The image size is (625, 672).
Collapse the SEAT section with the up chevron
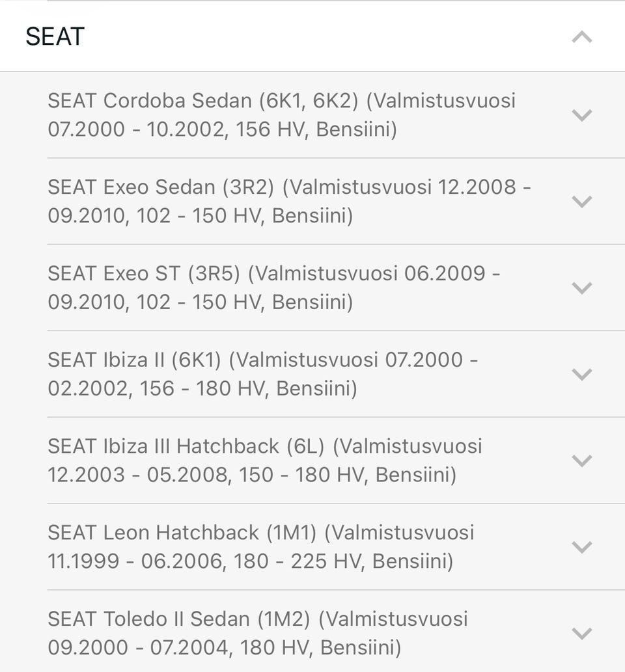581,37
